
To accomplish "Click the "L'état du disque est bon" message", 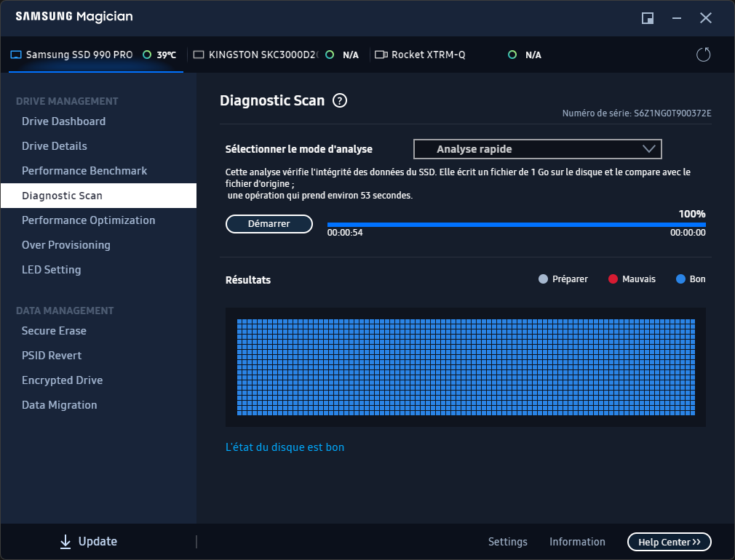I will [285, 447].
